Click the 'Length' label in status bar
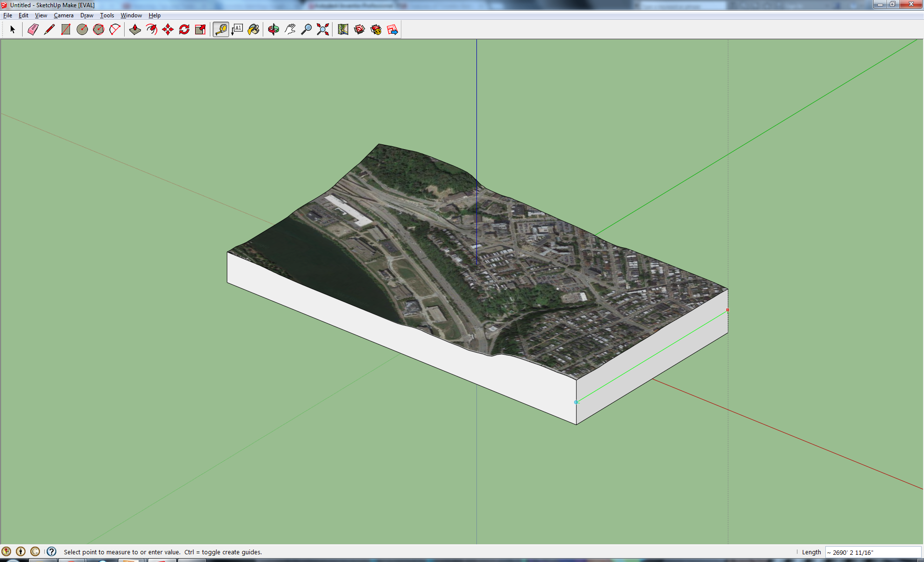Viewport: 924px width, 562px height. click(x=811, y=552)
